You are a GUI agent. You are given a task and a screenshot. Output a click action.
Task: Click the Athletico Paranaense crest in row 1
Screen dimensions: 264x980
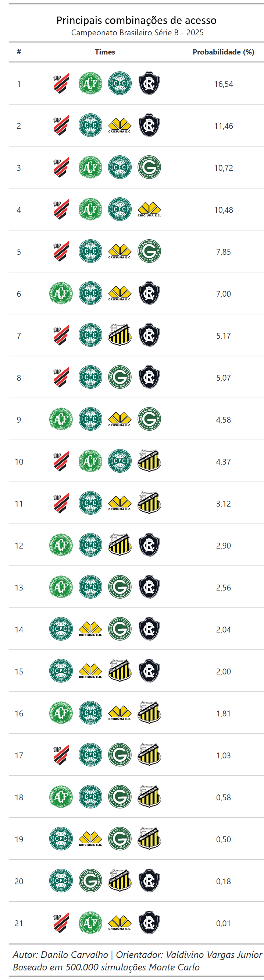click(61, 84)
